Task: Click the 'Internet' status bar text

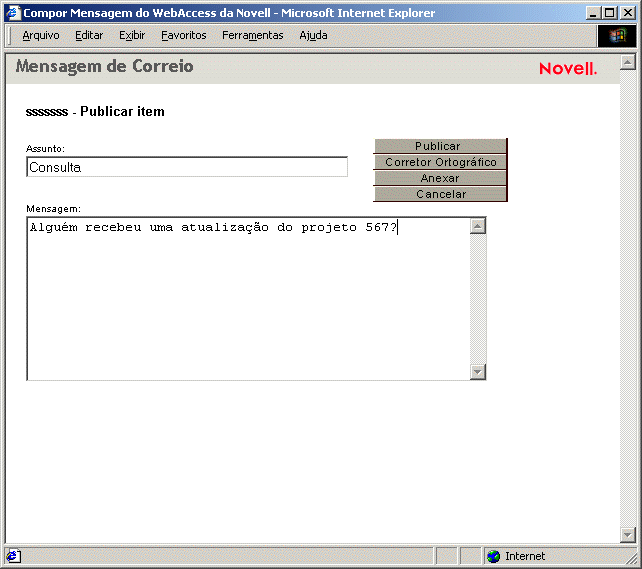Action: [x=525, y=556]
